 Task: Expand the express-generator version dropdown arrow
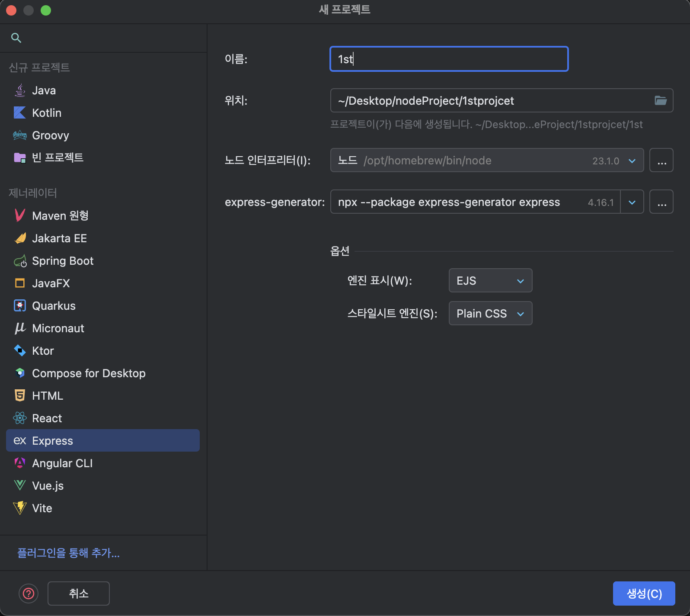click(632, 202)
